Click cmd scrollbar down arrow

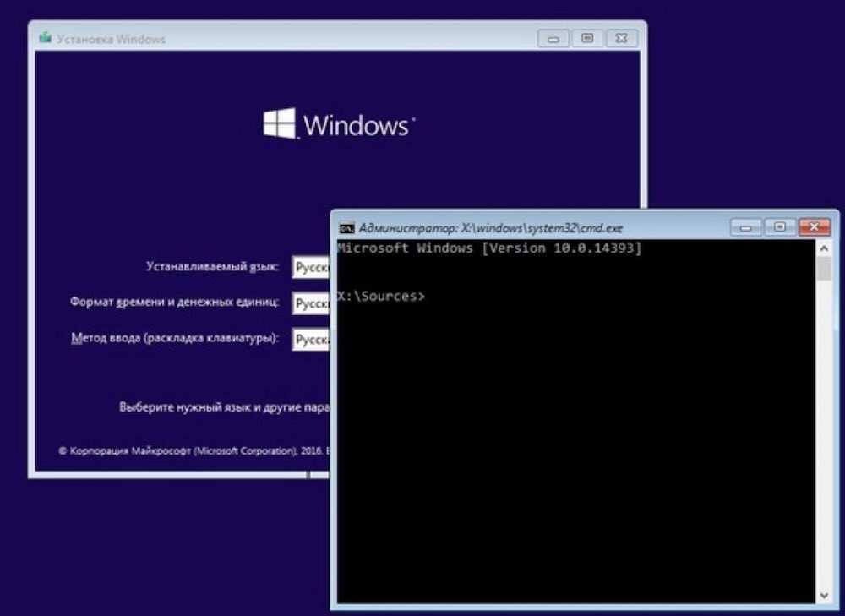[x=823, y=596]
